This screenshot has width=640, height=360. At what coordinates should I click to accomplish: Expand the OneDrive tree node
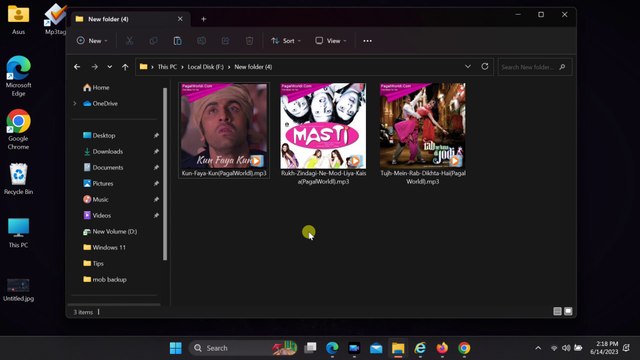click(75, 104)
